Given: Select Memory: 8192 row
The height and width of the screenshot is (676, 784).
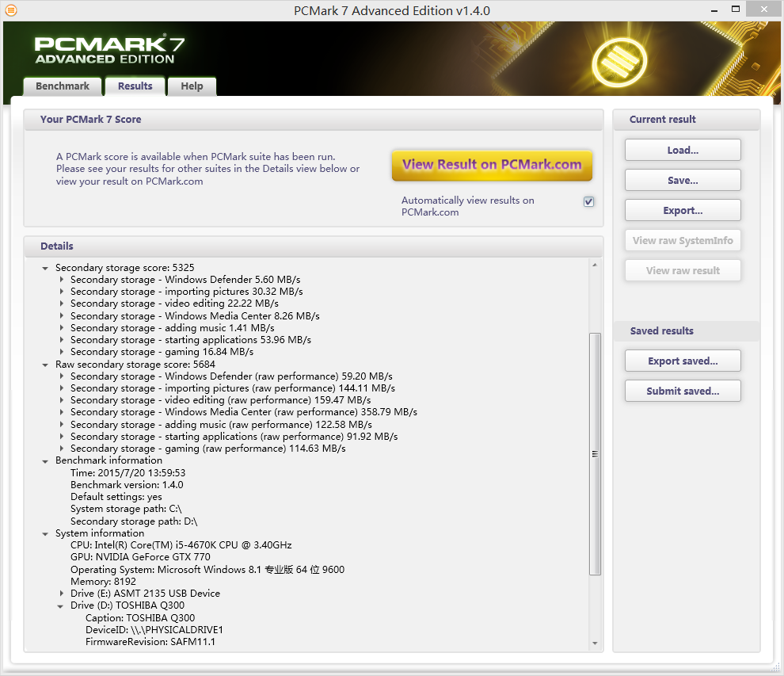Looking at the screenshot, I should pyautogui.click(x=103, y=582).
